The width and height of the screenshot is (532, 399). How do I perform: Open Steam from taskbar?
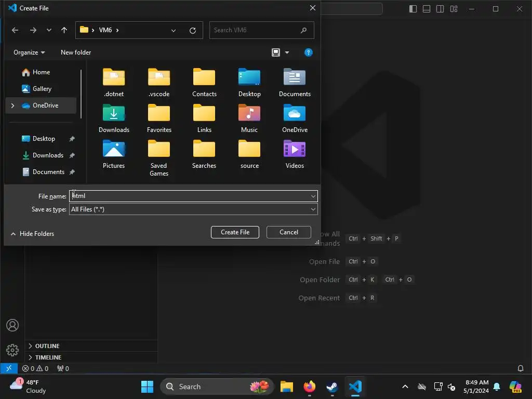click(332, 387)
